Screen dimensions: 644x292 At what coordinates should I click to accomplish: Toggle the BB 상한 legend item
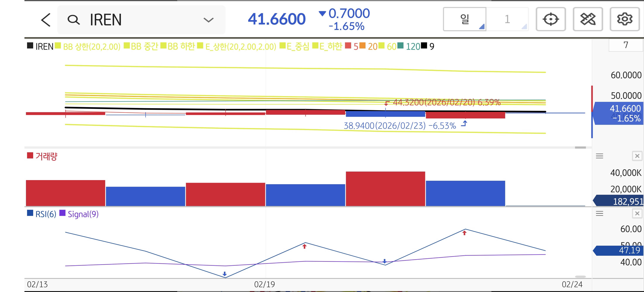(x=91, y=47)
